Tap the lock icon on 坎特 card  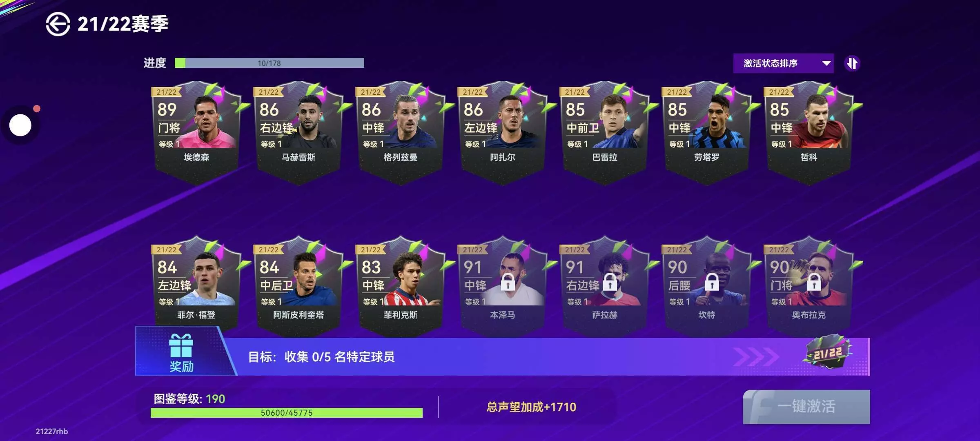(x=712, y=282)
